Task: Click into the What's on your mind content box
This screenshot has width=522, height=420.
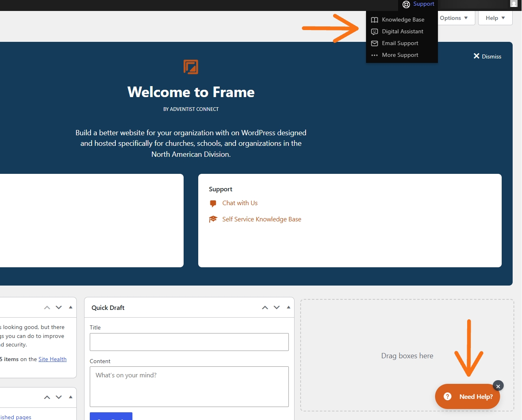Action: click(189, 387)
